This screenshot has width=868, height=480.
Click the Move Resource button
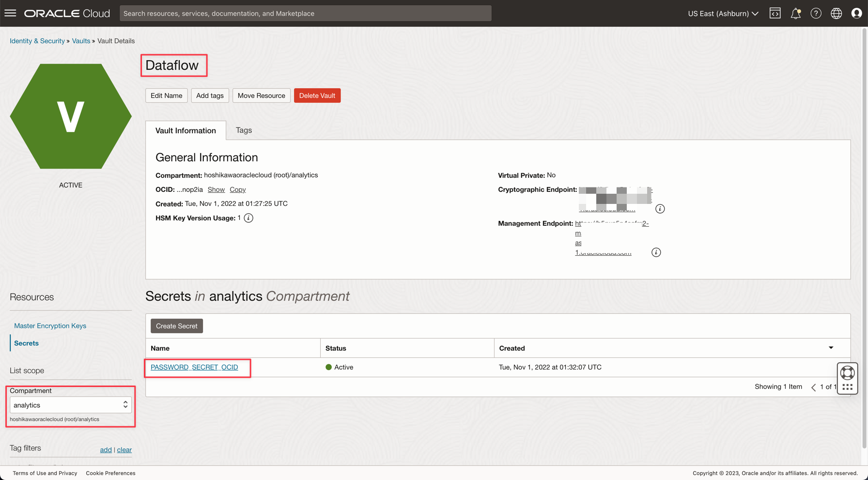pyautogui.click(x=261, y=95)
